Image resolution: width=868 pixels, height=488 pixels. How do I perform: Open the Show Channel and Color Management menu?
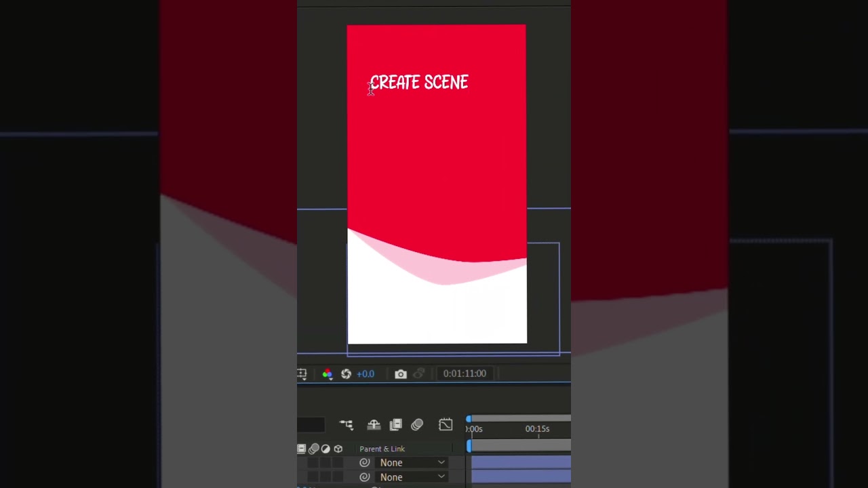pyautogui.click(x=327, y=373)
